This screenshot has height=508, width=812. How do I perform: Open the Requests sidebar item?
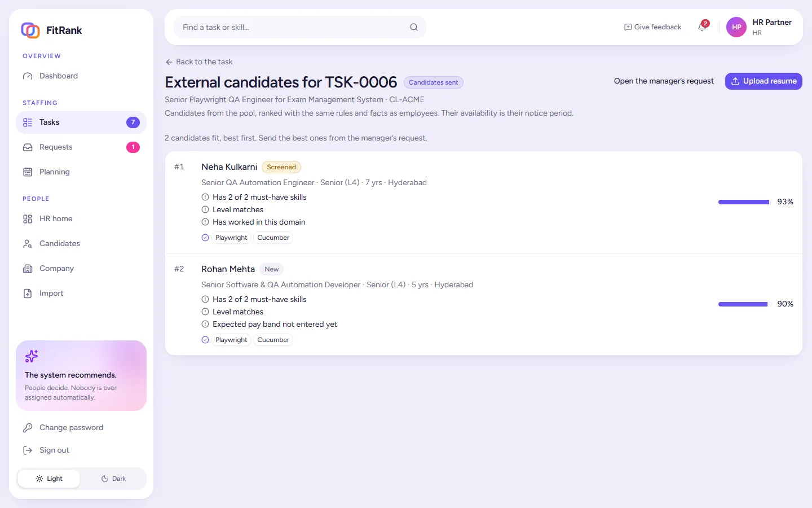coord(81,147)
